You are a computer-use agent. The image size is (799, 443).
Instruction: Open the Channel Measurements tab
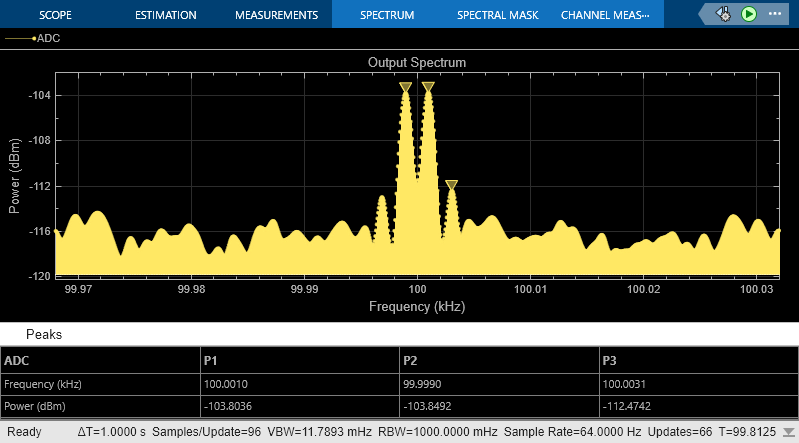tap(605, 15)
